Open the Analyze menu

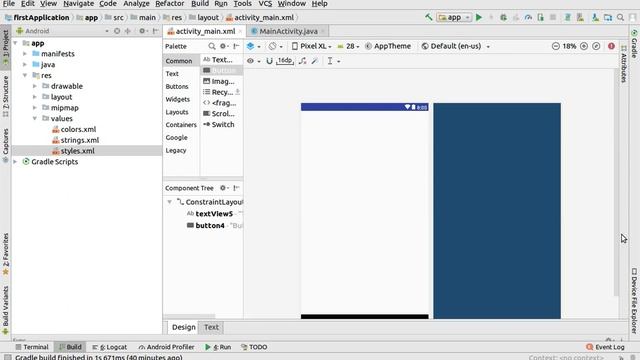pyautogui.click(x=136, y=4)
